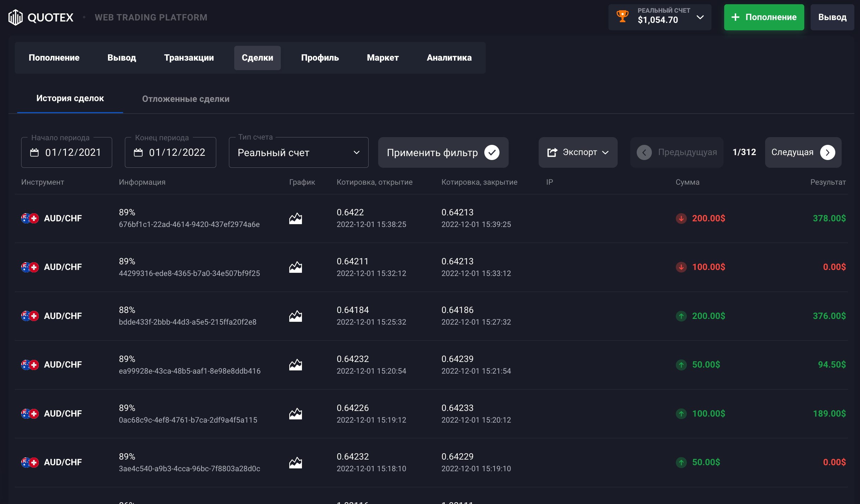Click trade ID 0ac68c9c-4ef8-4761-b7ca-2df9a4f5a115
The height and width of the screenshot is (504, 860).
pos(188,420)
